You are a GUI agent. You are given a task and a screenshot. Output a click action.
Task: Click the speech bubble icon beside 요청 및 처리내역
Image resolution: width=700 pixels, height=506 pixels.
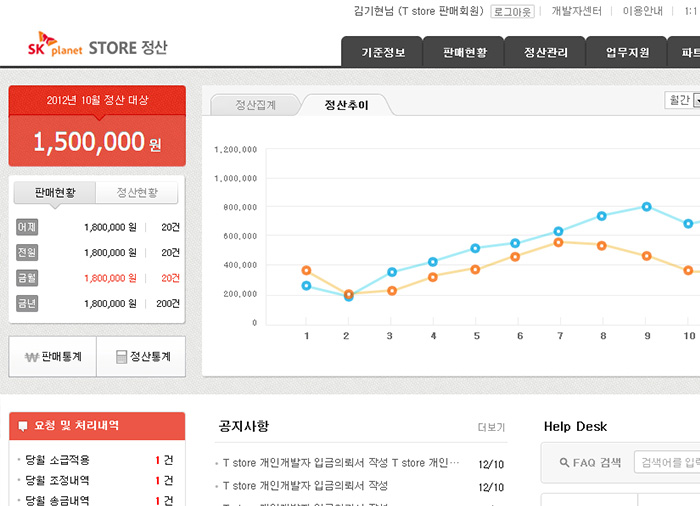pos(23,426)
